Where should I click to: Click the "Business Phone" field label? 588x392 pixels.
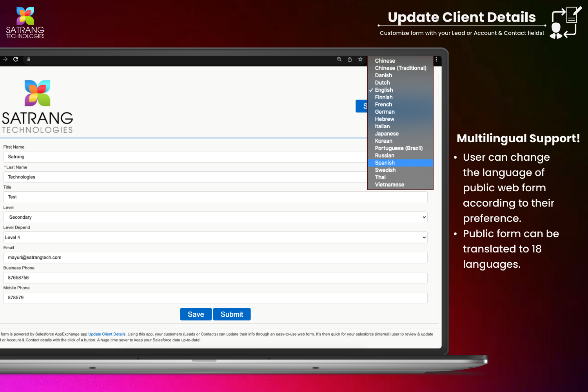pos(19,268)
